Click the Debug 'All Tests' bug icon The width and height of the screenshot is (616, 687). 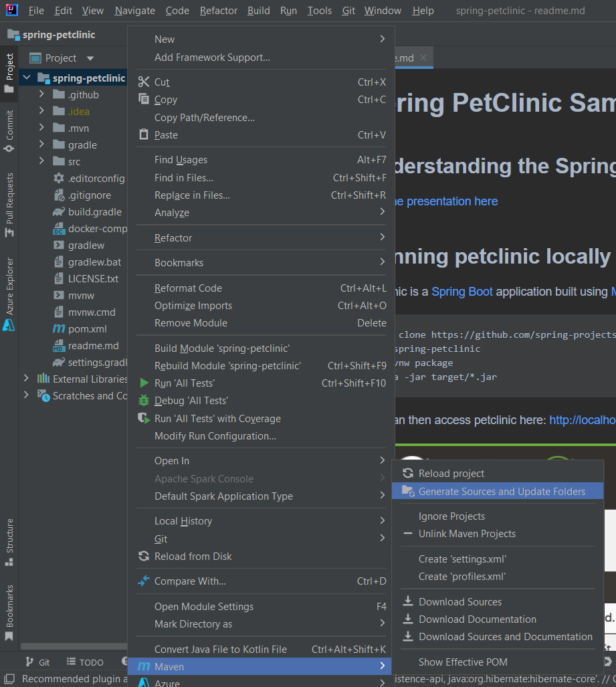[144, 400]
